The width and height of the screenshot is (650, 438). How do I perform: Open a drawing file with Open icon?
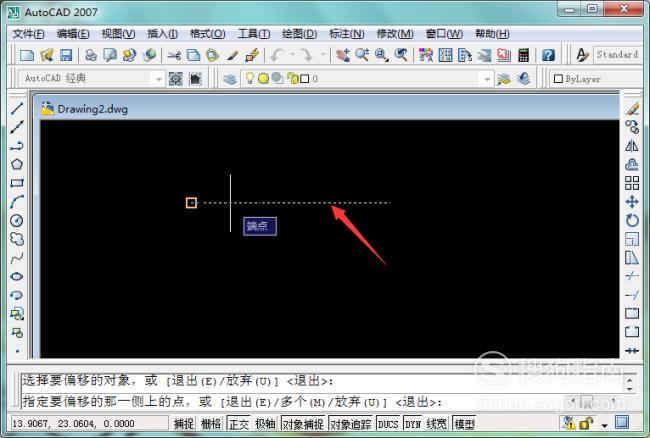pos(46,55)
